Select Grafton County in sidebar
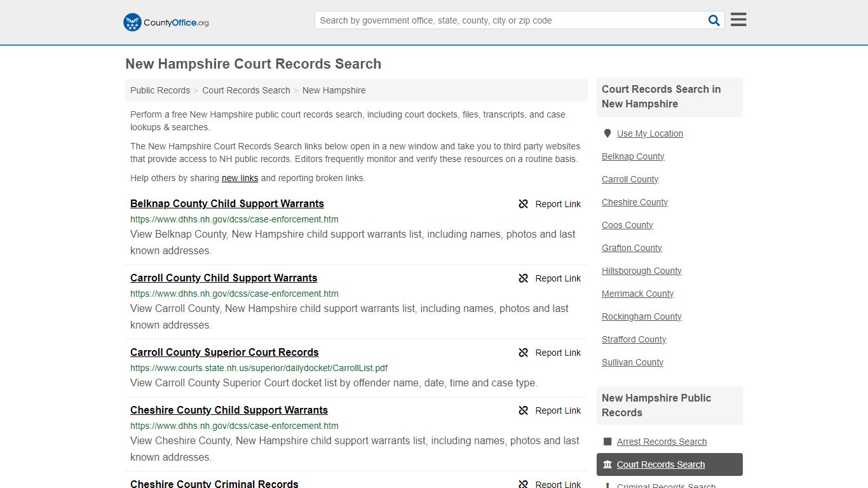 632,248
